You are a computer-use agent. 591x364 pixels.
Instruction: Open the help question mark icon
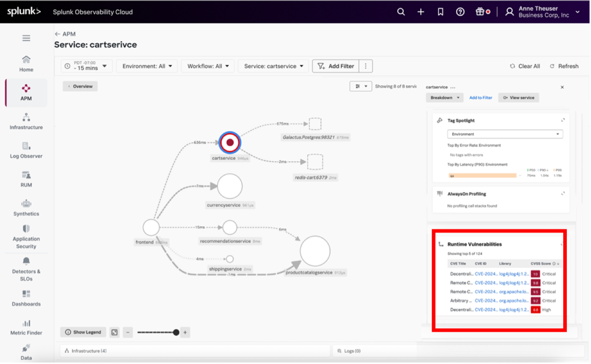click(460, 12)
